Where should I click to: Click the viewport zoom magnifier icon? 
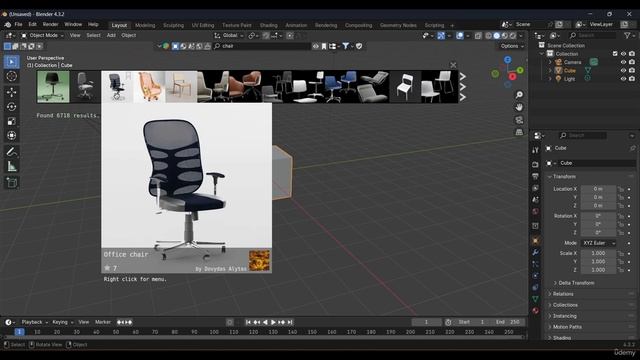(519, 95)
